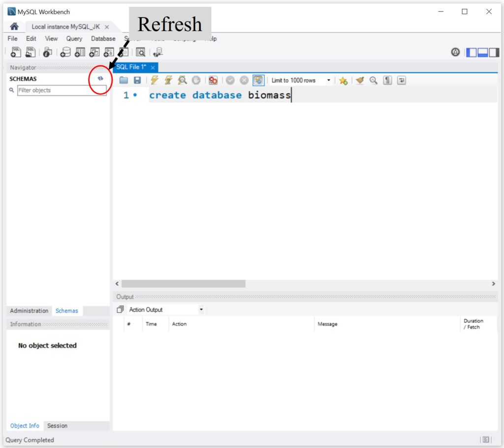Switch to the Session tab

click(57, 426)
